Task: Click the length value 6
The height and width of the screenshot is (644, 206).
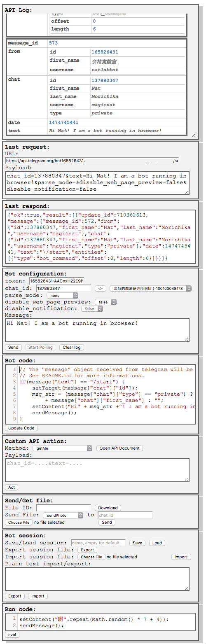Action: [94, 29]
